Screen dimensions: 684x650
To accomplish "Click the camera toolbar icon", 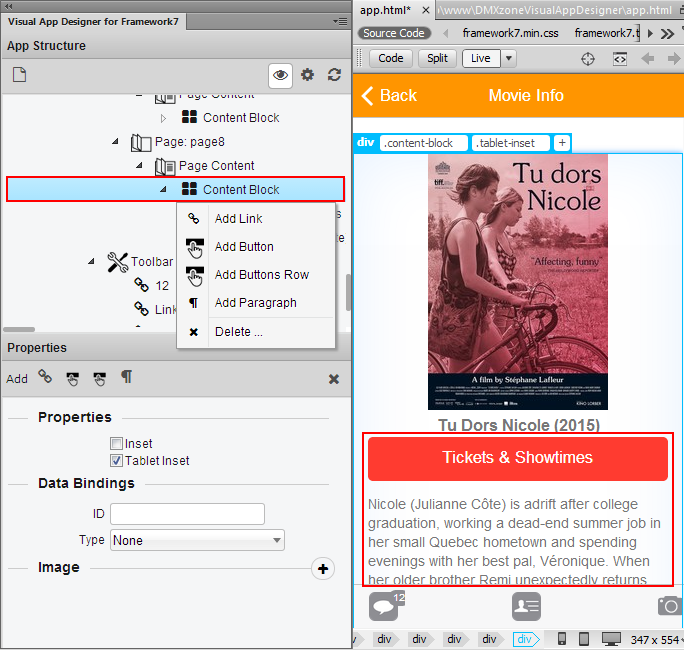I will (670, 606).
